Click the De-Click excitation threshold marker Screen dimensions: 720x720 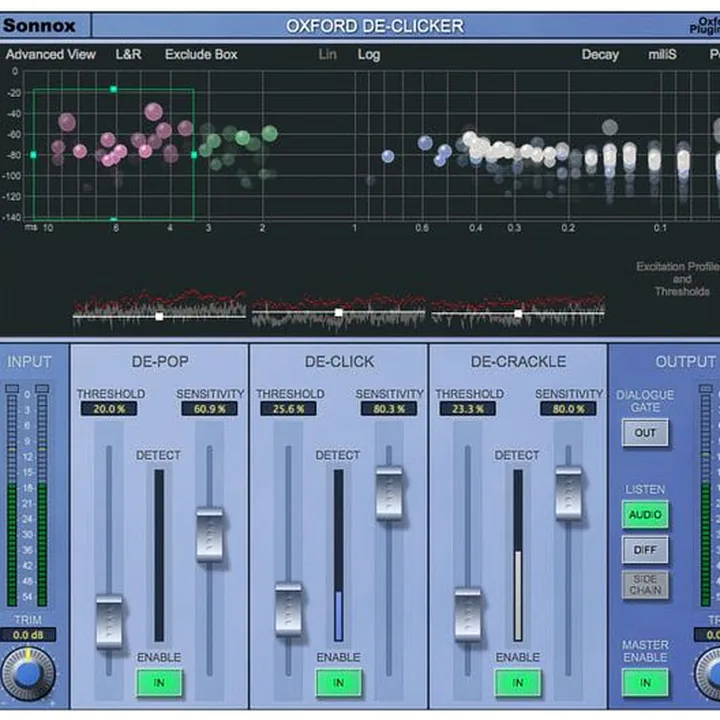tap(338, 313)
